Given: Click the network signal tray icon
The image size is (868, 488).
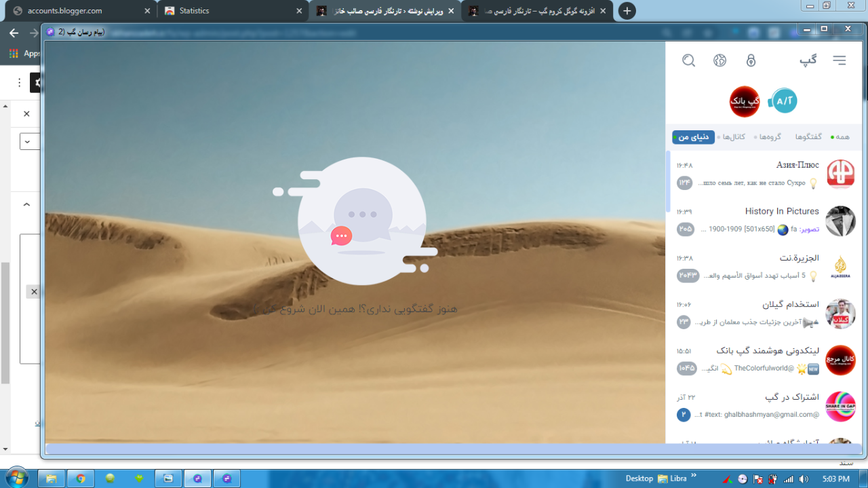Looking at the screenshot, I should click(788, 478).
